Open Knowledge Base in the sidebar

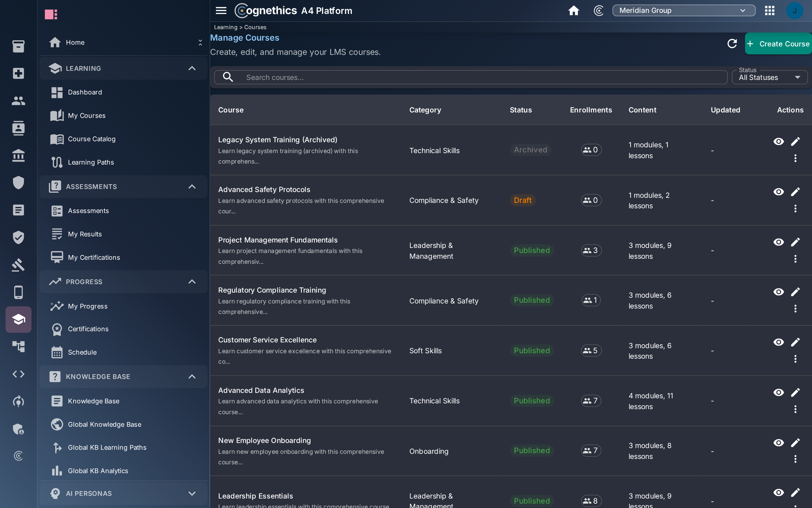(x=123, y=401)
